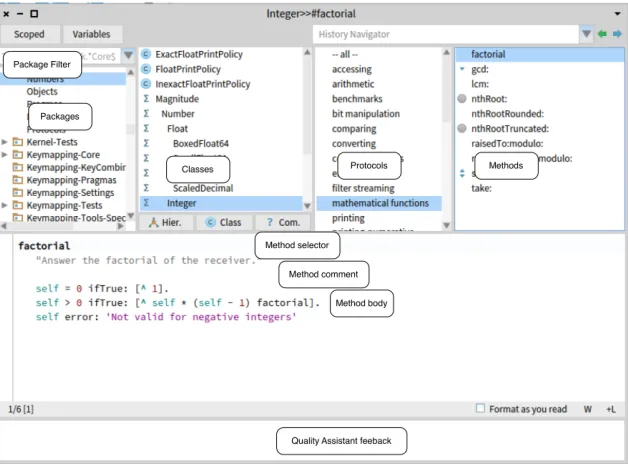Click the Keymapping-Tests package icon
This screenshot has width=628, height=464.
(x=18, y=205)
